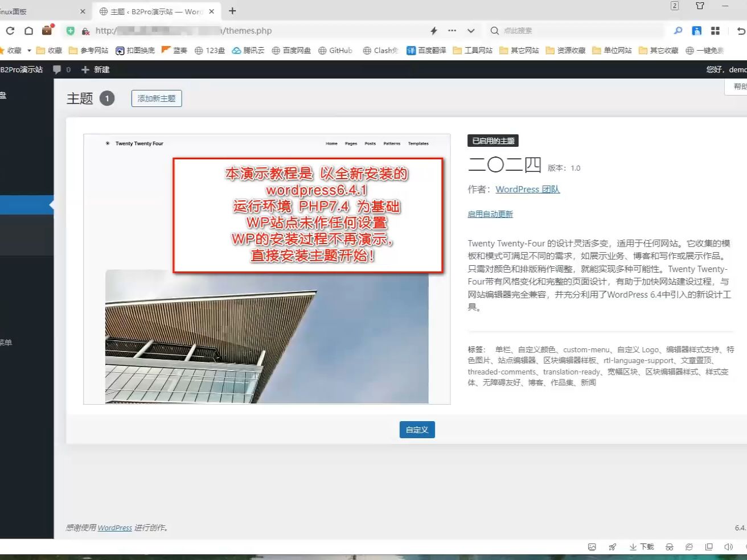Click the rocket accelerator icon in status bar

[613, 547]
